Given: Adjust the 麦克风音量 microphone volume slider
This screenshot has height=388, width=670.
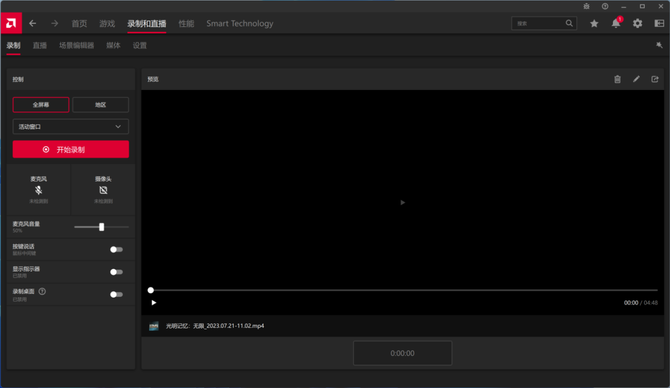Looking at the screenshot, I should [x=101, y=227].
